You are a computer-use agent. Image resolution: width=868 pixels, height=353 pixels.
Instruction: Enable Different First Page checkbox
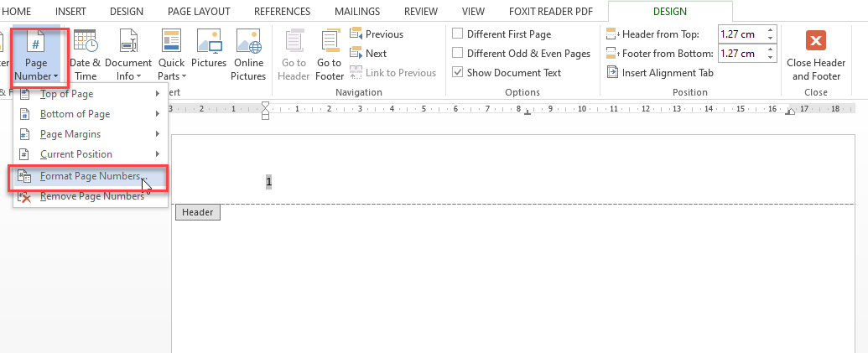pos(458,34)
